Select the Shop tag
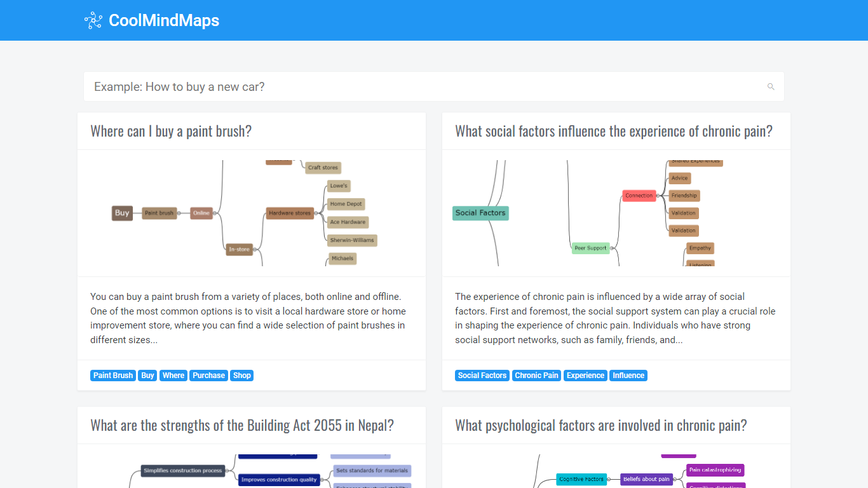The width and height of the screenshot is (868, 488). pos(242,376)
